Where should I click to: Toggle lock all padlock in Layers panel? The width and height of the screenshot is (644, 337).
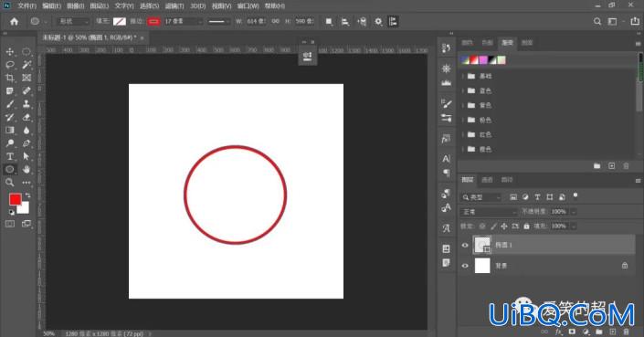click(x=526, y=226)
